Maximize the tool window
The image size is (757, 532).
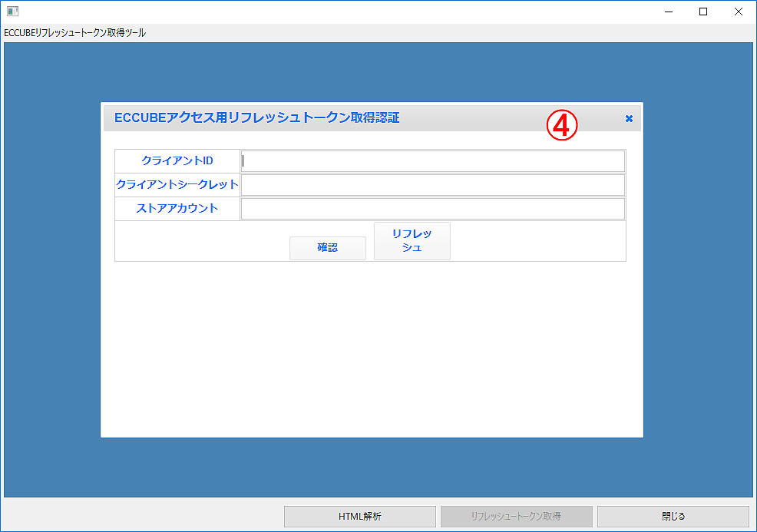703,12
